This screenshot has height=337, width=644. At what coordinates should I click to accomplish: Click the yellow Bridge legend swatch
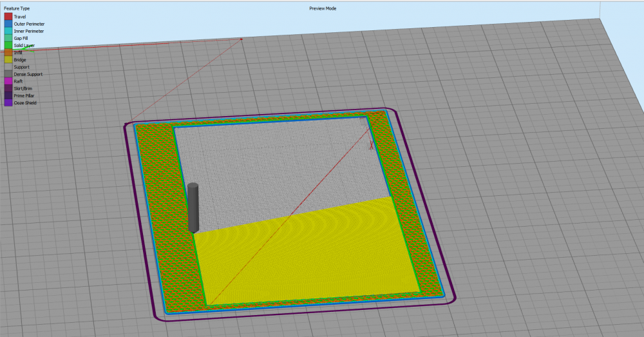point(8,59)
